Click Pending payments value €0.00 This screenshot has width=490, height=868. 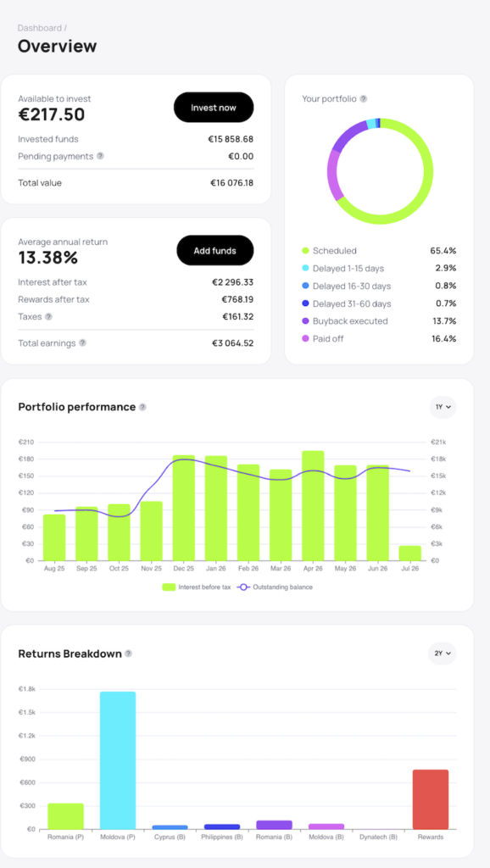click(241, 156)
